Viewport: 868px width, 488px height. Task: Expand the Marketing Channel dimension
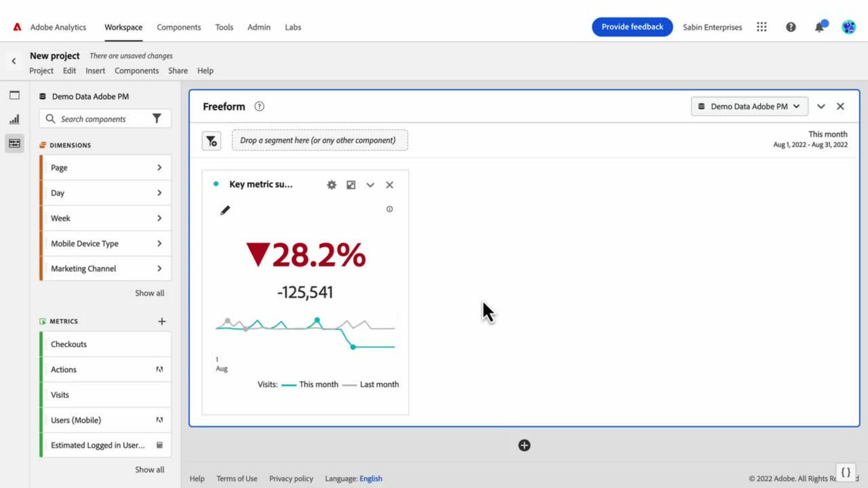click(159, 269)
